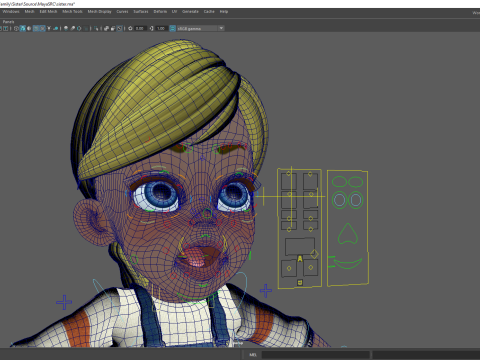This screenshot has height=360, width=480.
Task: Toggle Textured display button
Action: tap(42, 28)
